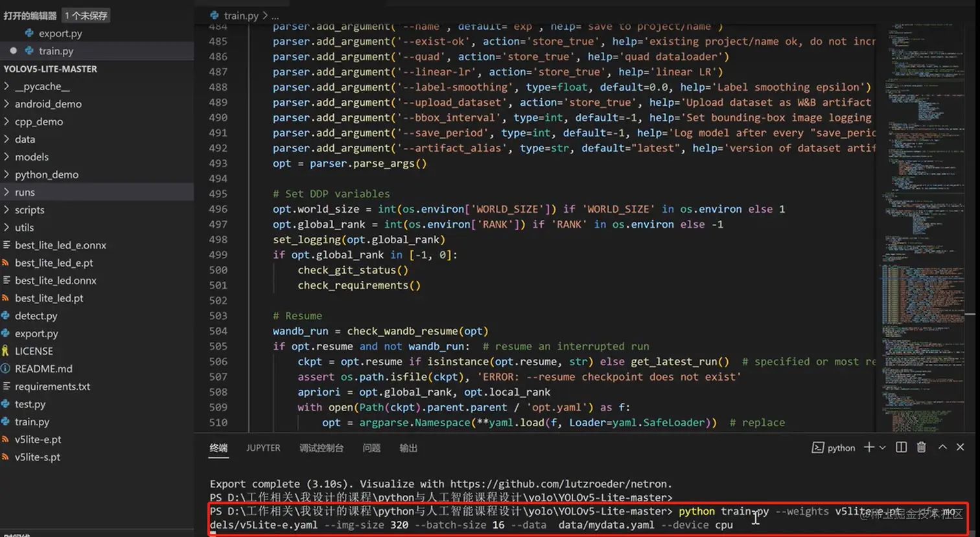Click the breadcrumb ellipsis after train.py

click(275, 16)
